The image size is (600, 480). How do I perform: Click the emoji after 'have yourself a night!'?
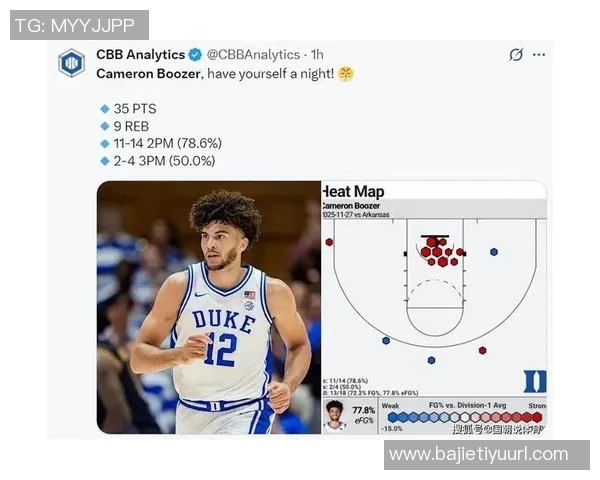coord(347,74)
